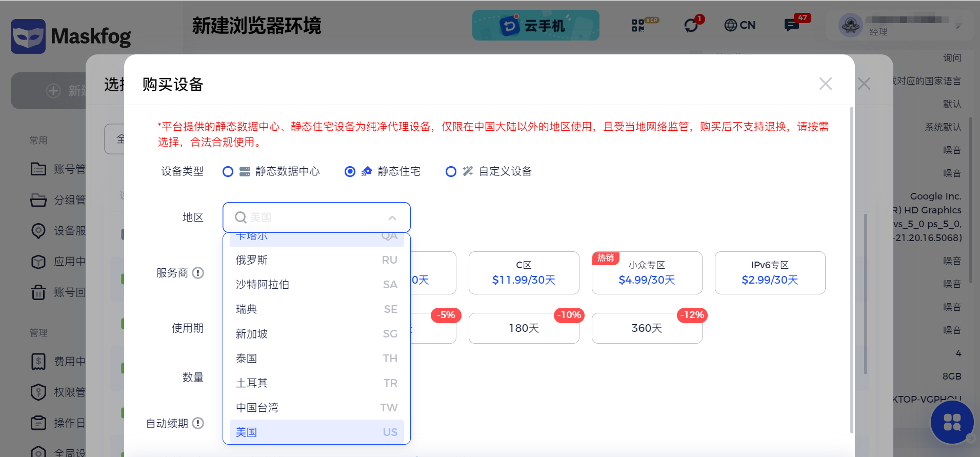Image resolution: width=980 pixels, height=457 pixels.
Task: Select the 180天 usage period option
Action: click(x=524, y=328)
